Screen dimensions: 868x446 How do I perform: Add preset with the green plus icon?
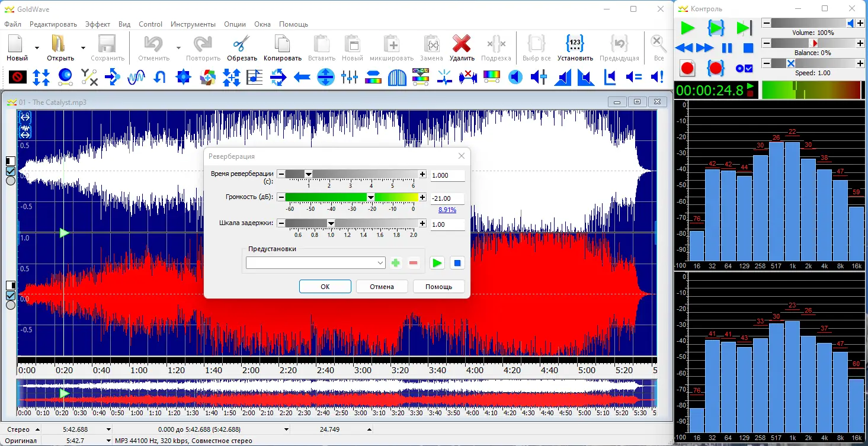396,263
